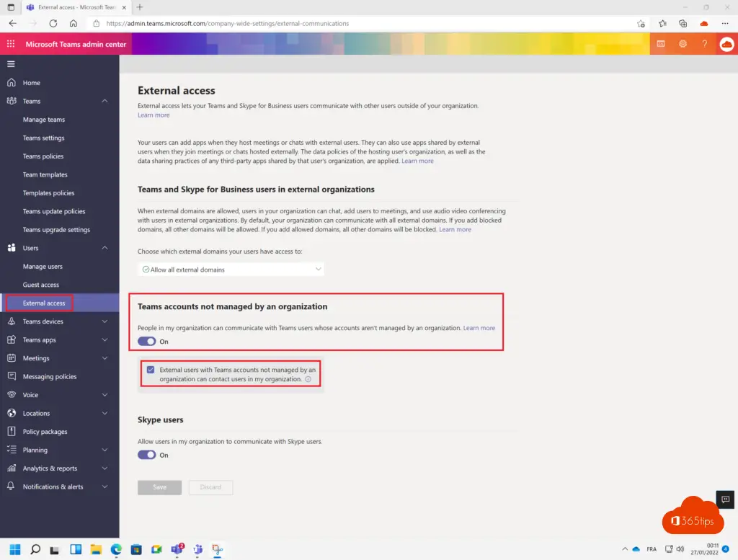Expand the Notifications & alerts section
This screenshot has width=738, height=560.
pyautogui.click(x=105, y=486)
